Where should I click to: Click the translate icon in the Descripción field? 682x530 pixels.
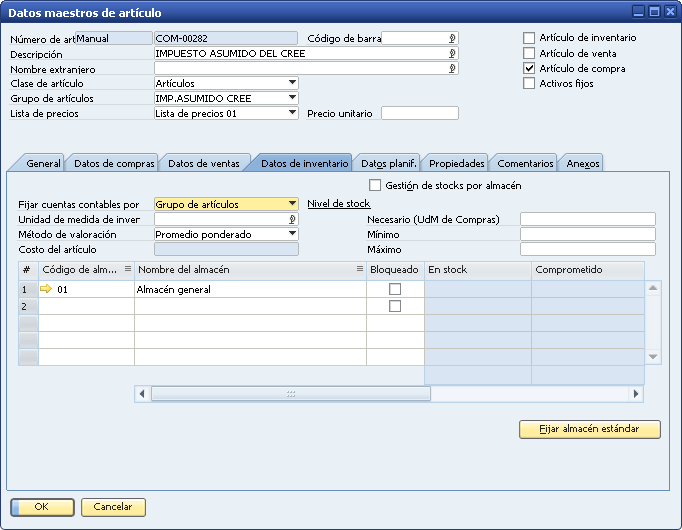point(452,54)
